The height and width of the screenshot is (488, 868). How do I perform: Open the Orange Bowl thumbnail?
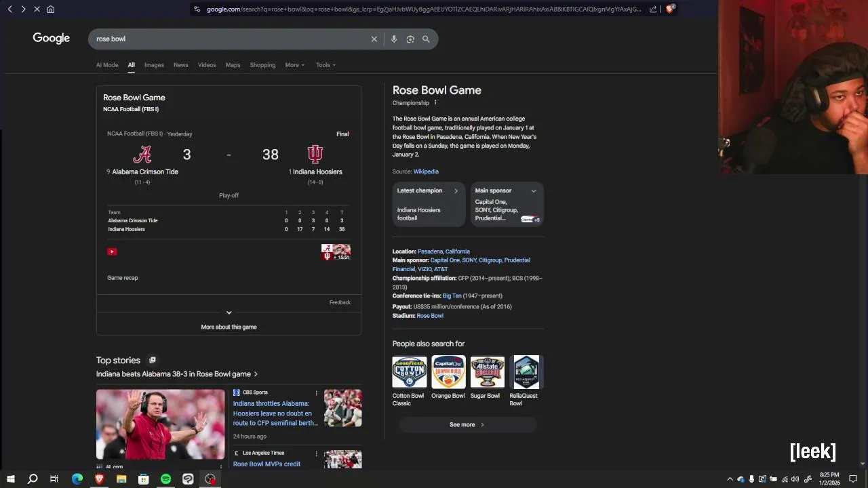point(448,372)
